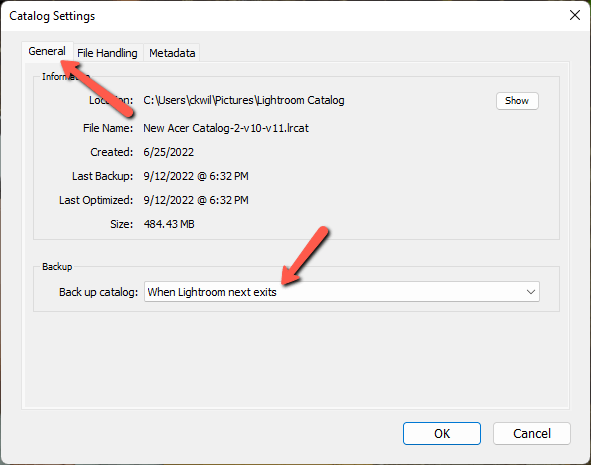Open the File Handling tab

pos(107,53)
